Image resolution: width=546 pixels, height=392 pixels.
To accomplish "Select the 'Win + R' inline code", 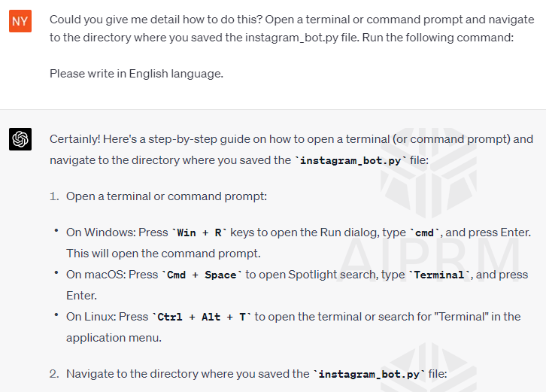I will (199, 232).
